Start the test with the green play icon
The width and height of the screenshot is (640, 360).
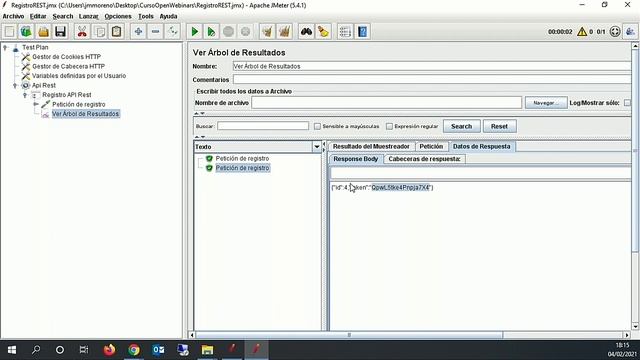pyautogui.click(x=195, y=31)
